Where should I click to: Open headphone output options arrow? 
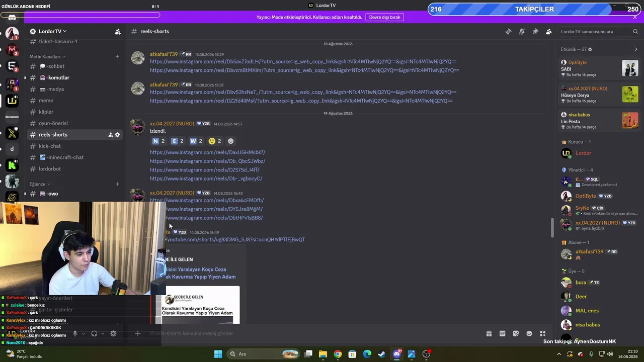(103, 333)
